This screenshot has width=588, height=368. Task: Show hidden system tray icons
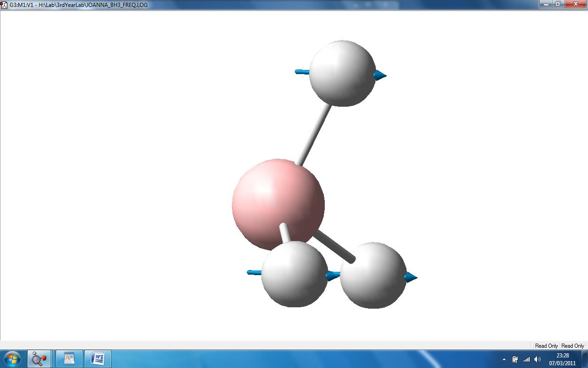[504, 359]
